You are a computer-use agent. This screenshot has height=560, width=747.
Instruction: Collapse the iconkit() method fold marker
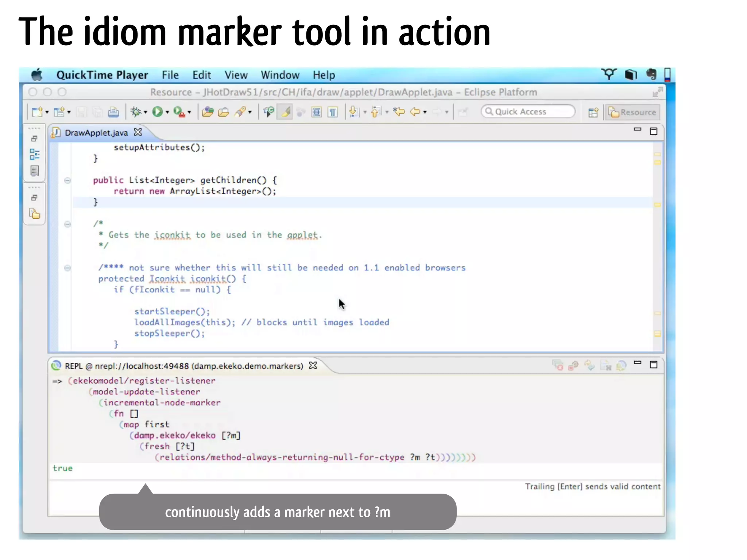click(x=67, y=268)
